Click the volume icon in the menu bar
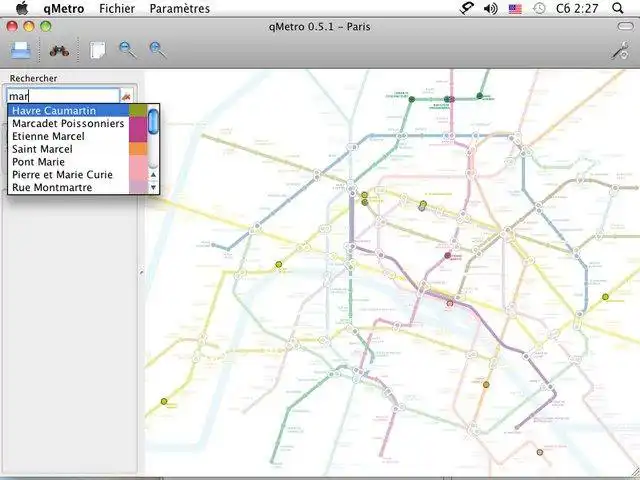This screenshot has width=640, height=480. point(491,9)
